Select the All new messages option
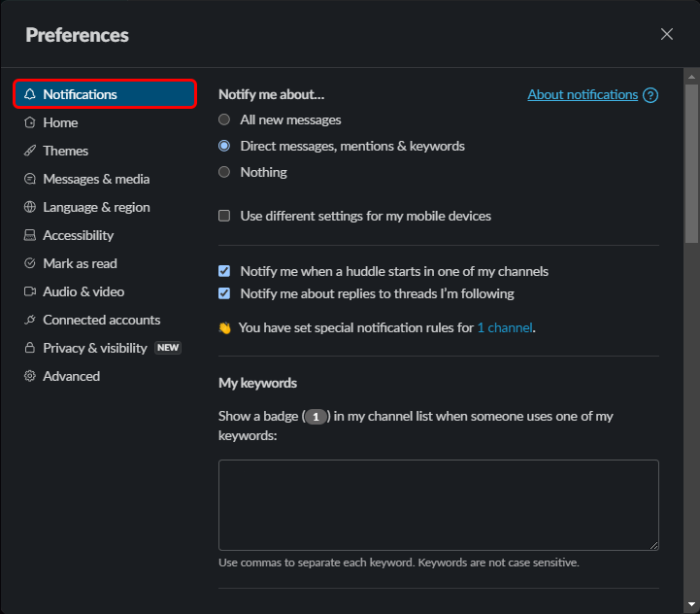The height and width of the screenshot is (614, 700). pyautogui.click(x=224, y=119)
